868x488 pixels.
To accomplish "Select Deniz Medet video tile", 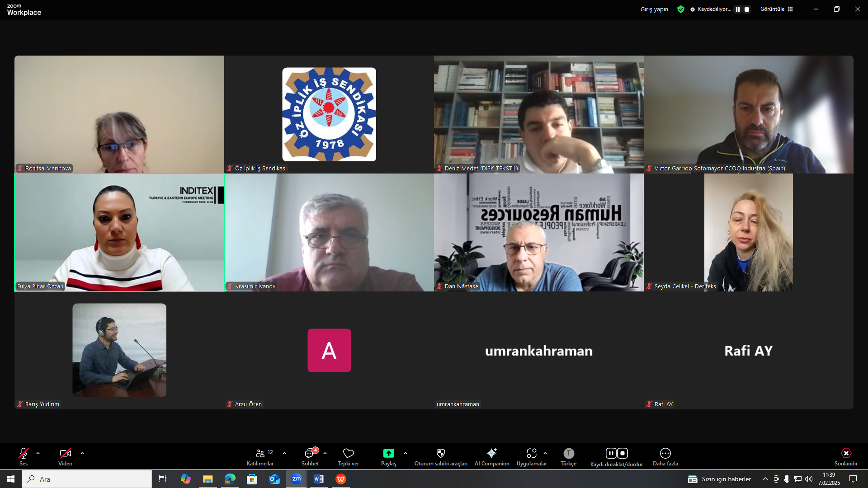I will [x=539, y=114].
